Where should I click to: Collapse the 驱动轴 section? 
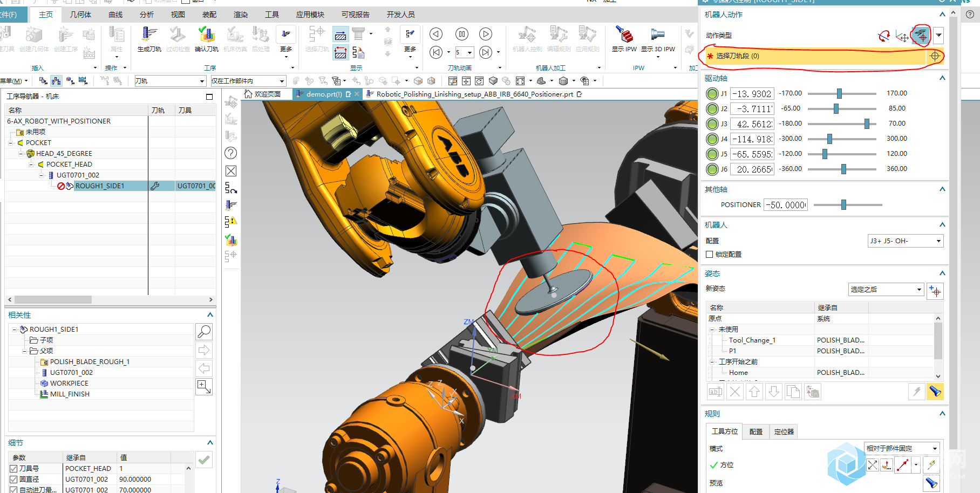coord(942,78)
